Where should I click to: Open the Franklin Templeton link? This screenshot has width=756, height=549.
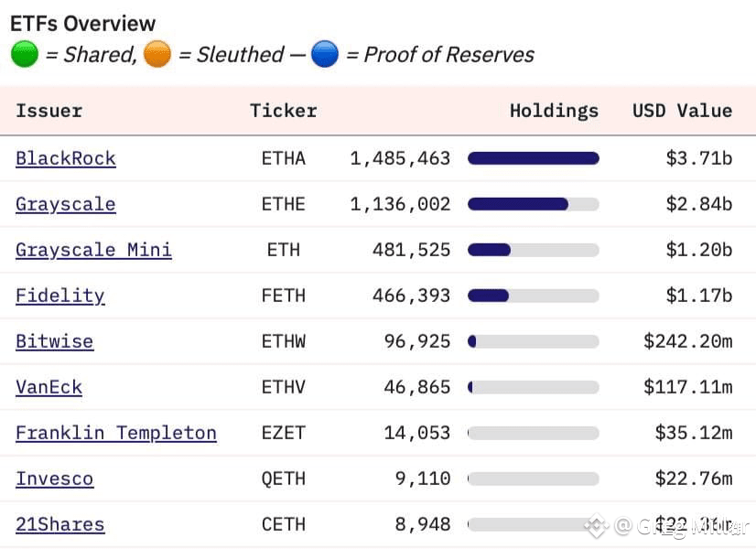[116, 433]
